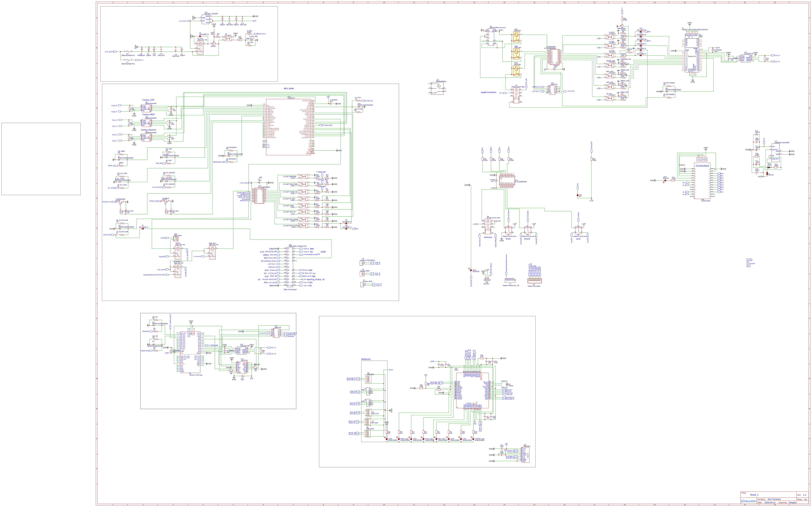Screen dimensions: 812x507
Task: Click the K8 Indicator relay symbol
Action: [x=488, y=226]
